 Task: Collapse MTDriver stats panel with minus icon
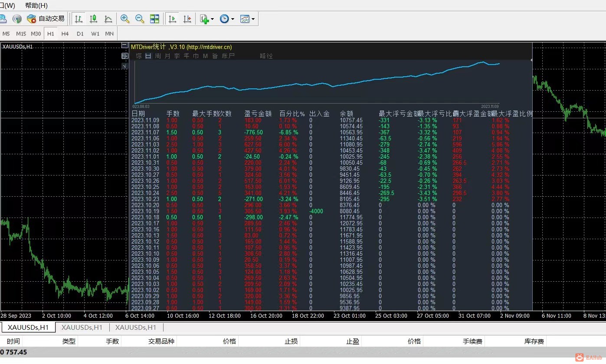(124, 45)
